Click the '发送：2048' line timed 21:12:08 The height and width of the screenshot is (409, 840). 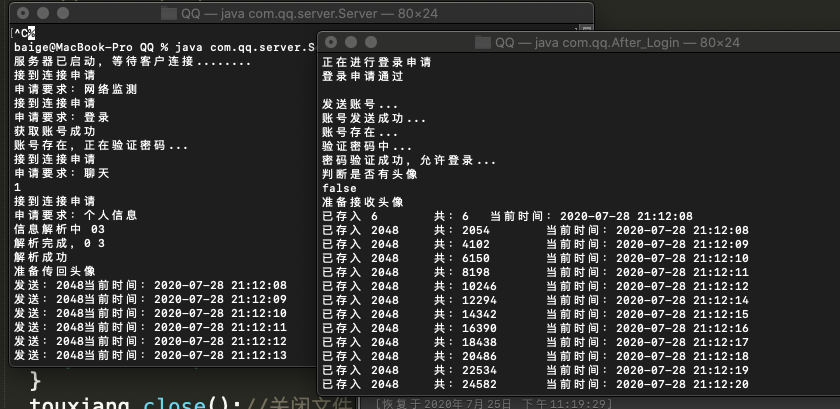tap(151, 285)
